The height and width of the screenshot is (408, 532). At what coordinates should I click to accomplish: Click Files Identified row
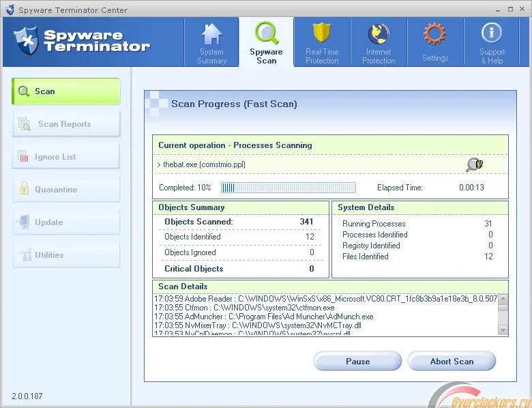click(417, 257)
